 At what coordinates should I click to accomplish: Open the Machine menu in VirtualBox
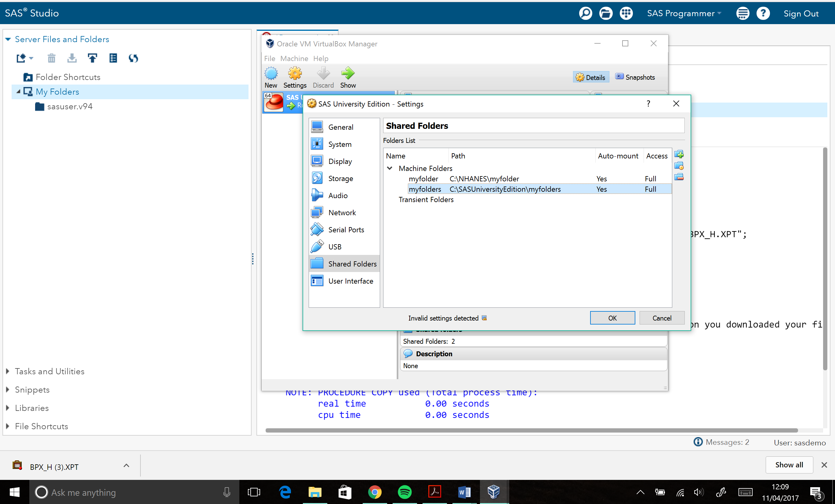point(294,58)
